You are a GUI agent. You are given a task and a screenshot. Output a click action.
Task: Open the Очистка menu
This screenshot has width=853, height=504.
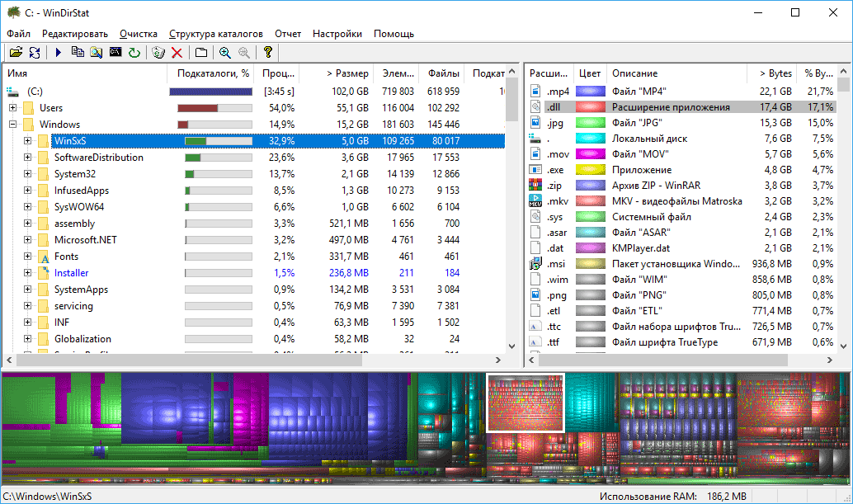coord(138,34)
